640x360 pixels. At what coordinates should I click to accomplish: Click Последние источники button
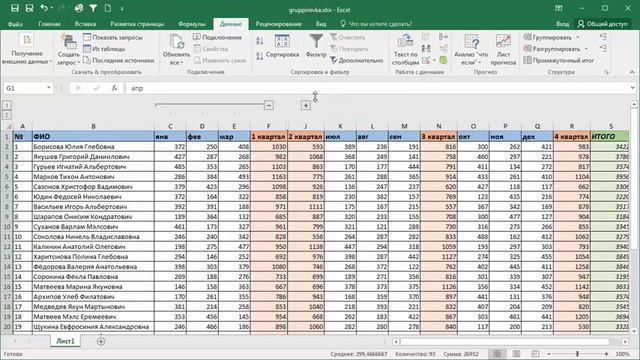[x=119, y=60]
